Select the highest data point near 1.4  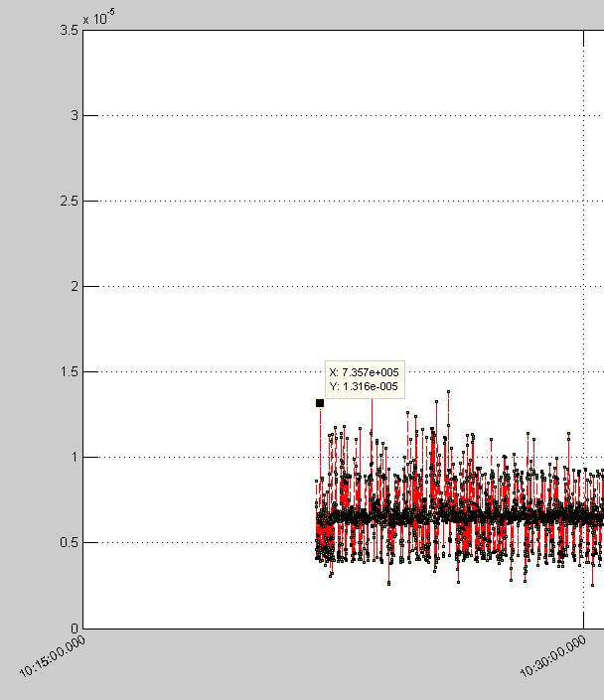448,391
